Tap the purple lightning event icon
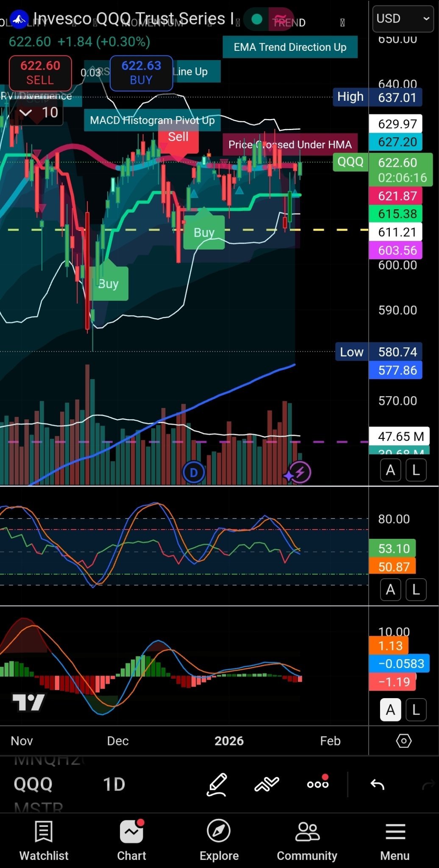Viewport: 439px width, 868px height. coord(300,472)
